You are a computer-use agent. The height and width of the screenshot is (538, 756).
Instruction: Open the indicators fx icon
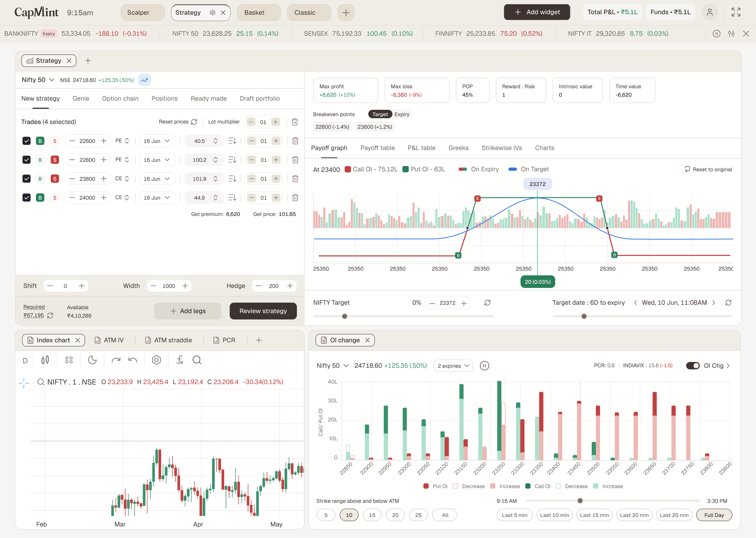tap(180, 360)
